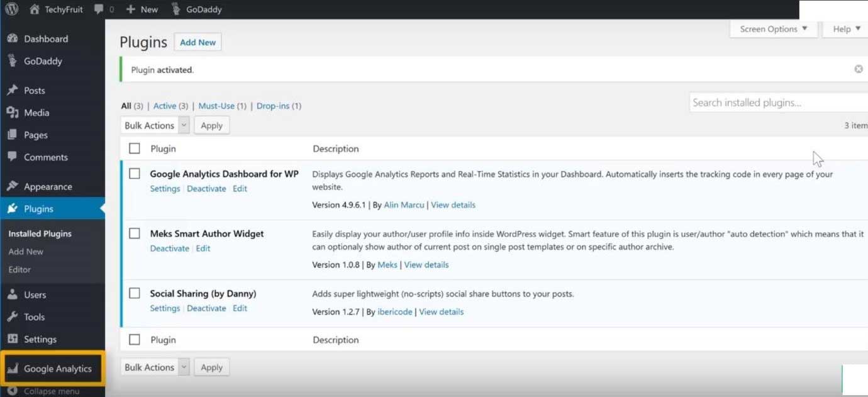Image resolution: width=868 pixels, height=397 pixels.
Task: Click the Search installed plugins field
Action: (777, 103)
